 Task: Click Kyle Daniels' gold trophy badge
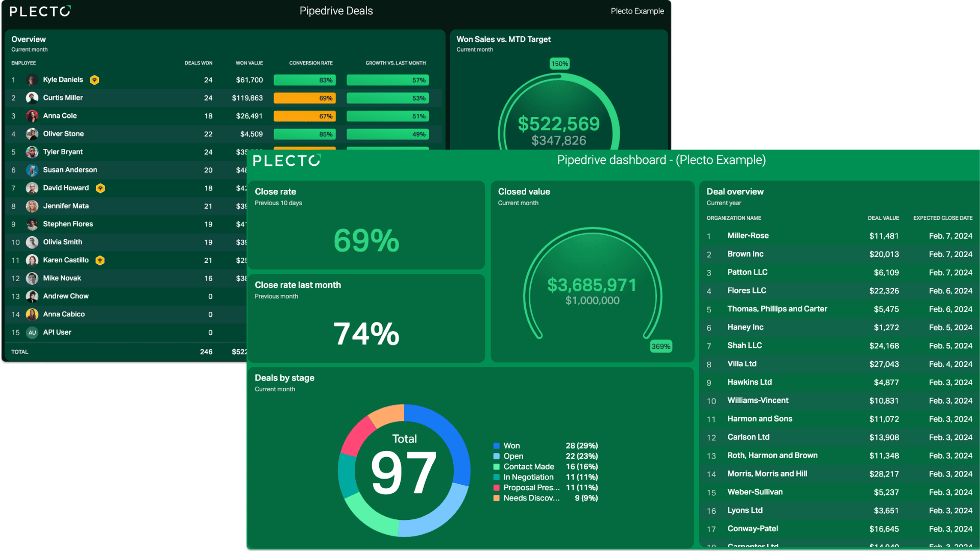(x=94, y=80)
